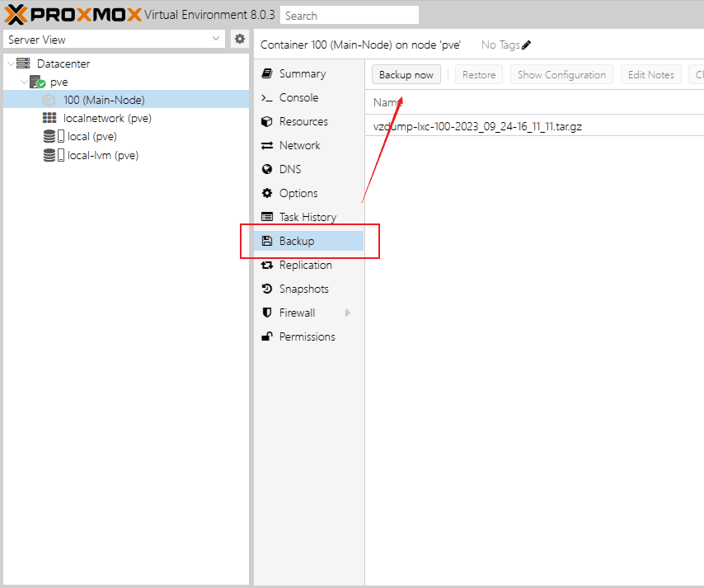
Task: Click the gear settings icon beside Server View
Action: click(x=240, y=39)
